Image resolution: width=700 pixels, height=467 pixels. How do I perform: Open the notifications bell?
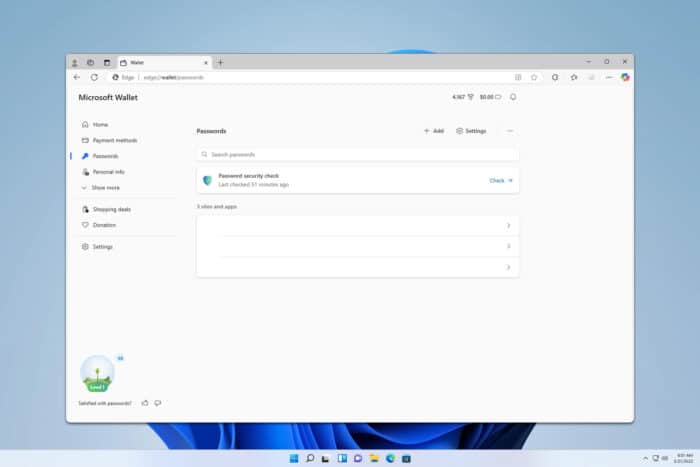[513, 97]
